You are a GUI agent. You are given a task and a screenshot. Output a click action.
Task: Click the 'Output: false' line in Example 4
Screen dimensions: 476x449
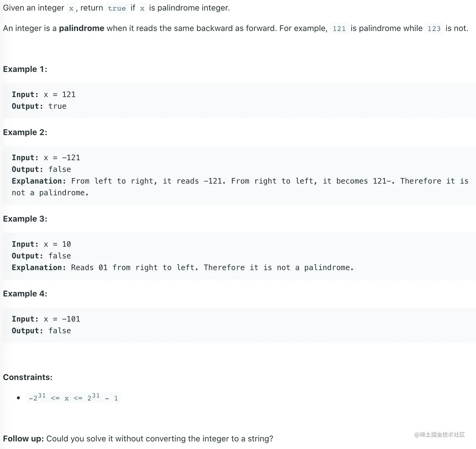pyautogui.click(x=41, y=331)
